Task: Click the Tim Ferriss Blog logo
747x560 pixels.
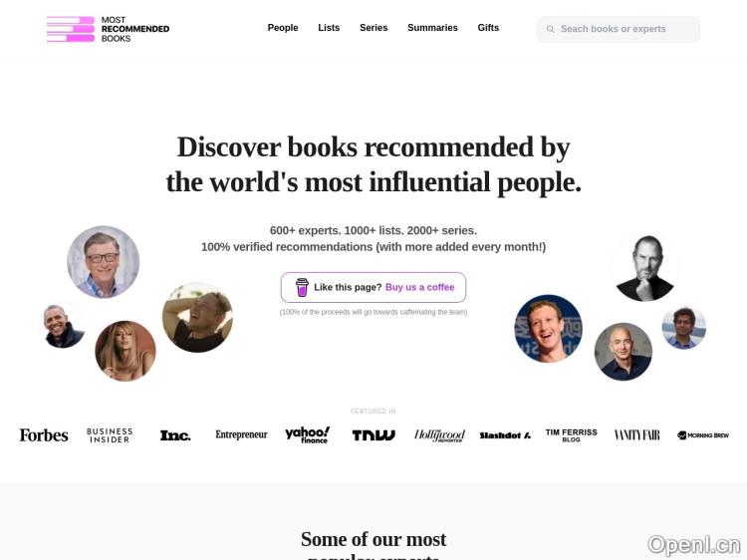Action: point(572,434)
